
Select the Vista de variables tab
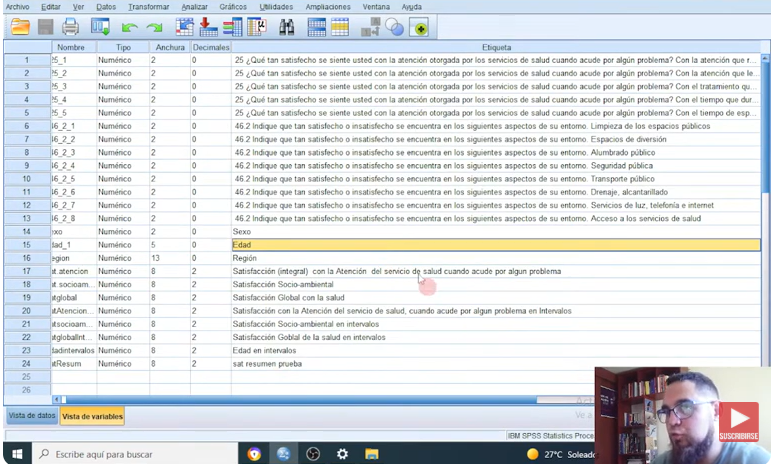coord(92,416)
